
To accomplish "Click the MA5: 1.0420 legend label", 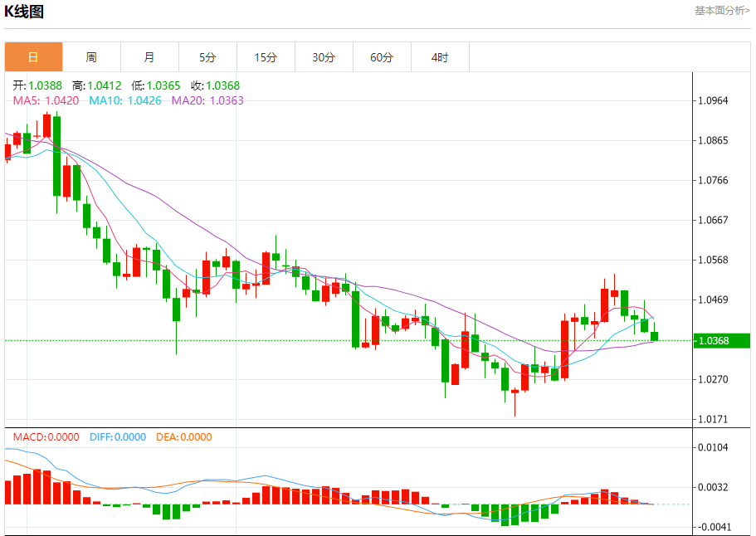I will click(x=46, y=100).
